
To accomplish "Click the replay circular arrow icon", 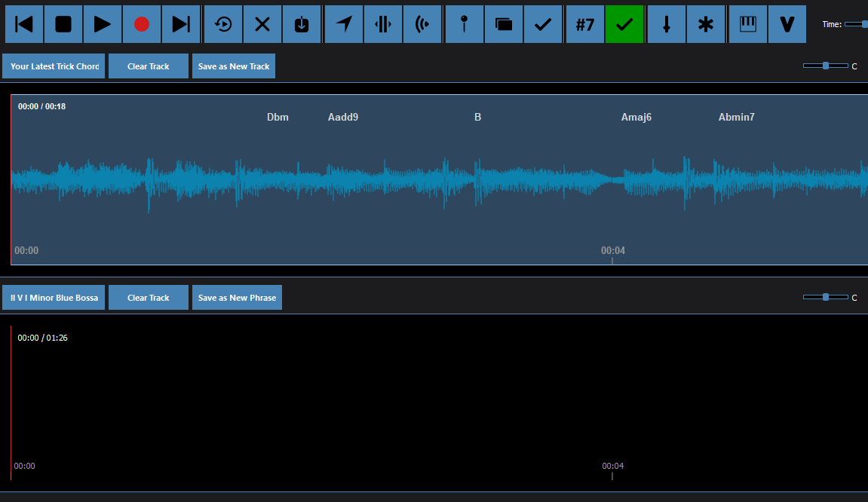I will (223, 24).
